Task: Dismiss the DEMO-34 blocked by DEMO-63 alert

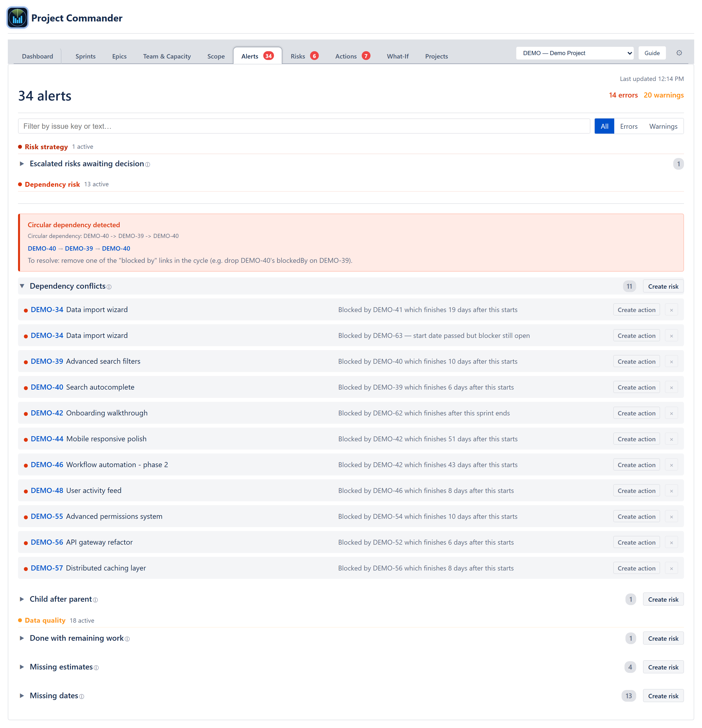Action: pyautogui.click(x=672, y=336)
